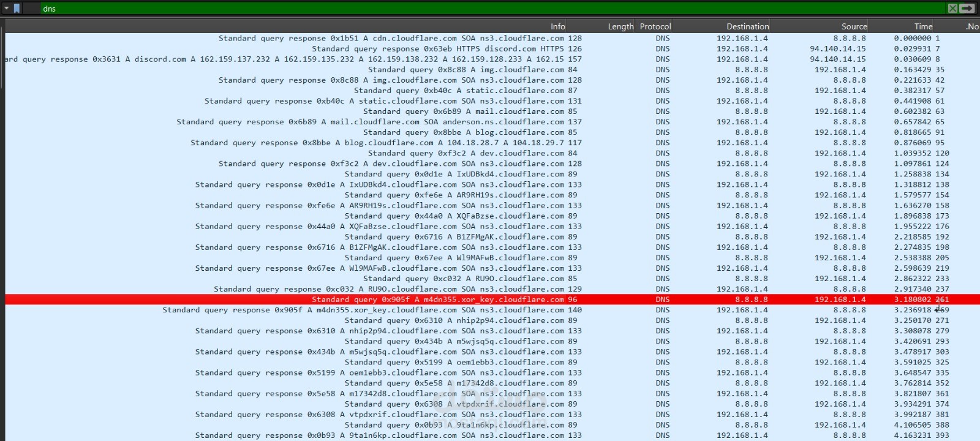Select query 0x434b m5wjsq5q.cloudflare.com row

pyautogui.click(x=492, y=341)
